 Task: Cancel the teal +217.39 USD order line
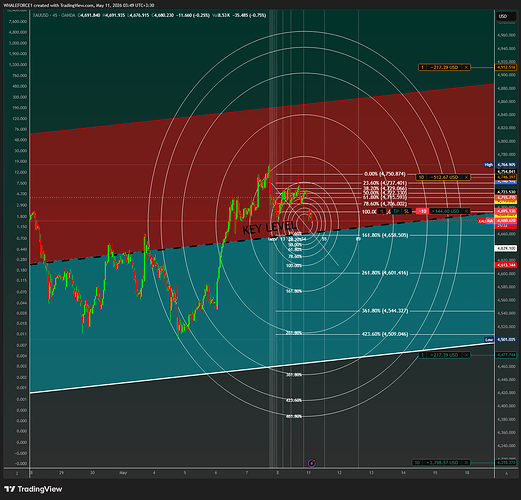pyautogui.click(x=467, y=355)
